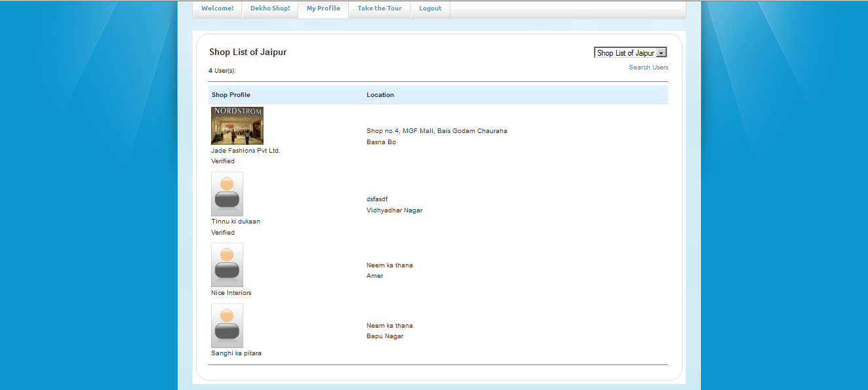Viewport: 868px width, 390px height.
Task: Select the Shop no.4, MGF Mall address text
Action: 437,131
